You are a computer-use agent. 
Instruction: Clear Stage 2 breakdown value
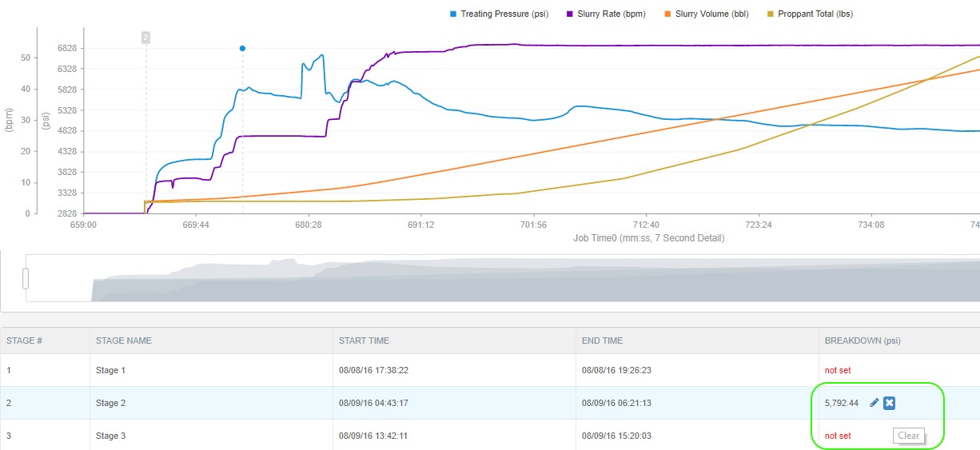(889, 403)
